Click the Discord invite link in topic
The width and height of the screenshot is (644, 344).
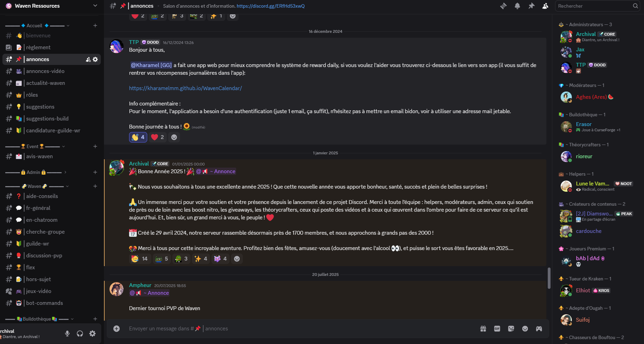point(270,6)
